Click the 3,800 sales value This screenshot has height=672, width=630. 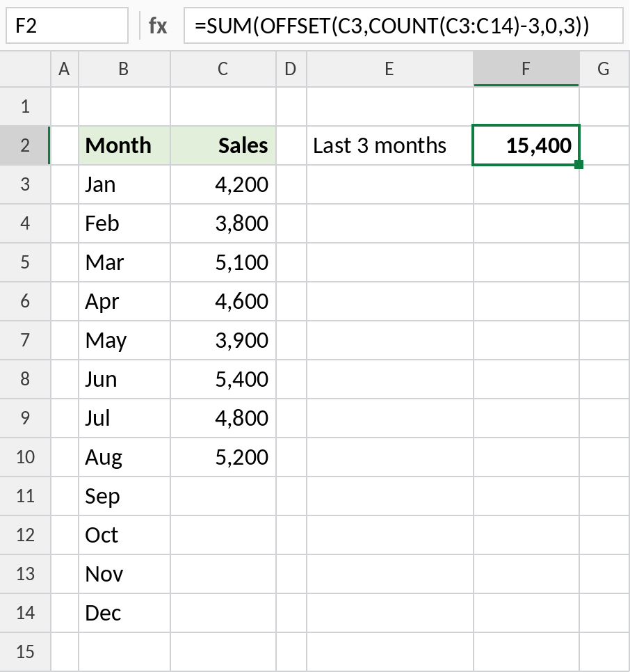tap(223, 223)
